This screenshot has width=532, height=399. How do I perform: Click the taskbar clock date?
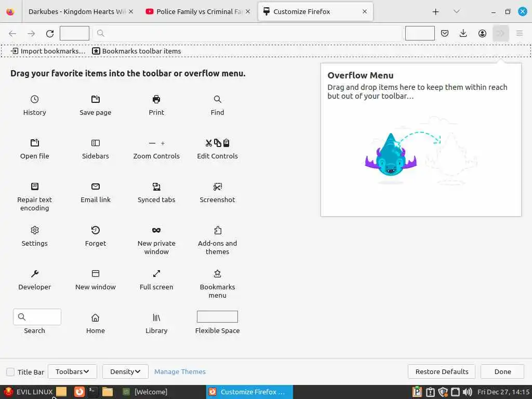pos(503,392)
